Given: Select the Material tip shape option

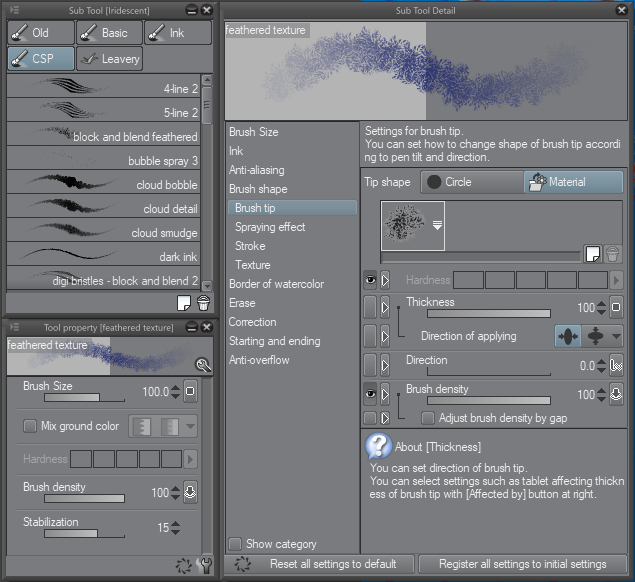Looking at the screenshot, I should coord(572,182).
